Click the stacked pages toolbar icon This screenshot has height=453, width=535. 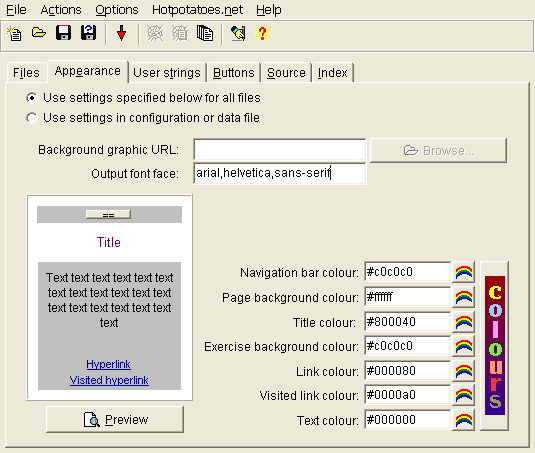click(205, 33)
